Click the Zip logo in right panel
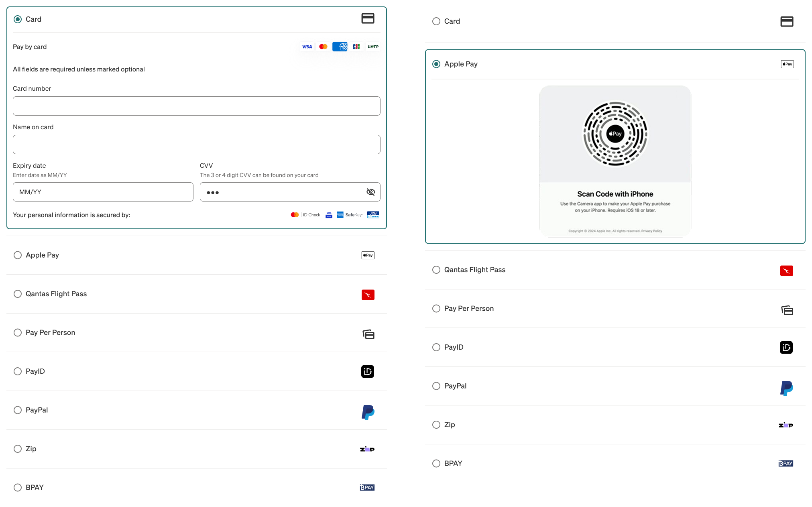Screen dimensions: 812x507 coord(786,425)
